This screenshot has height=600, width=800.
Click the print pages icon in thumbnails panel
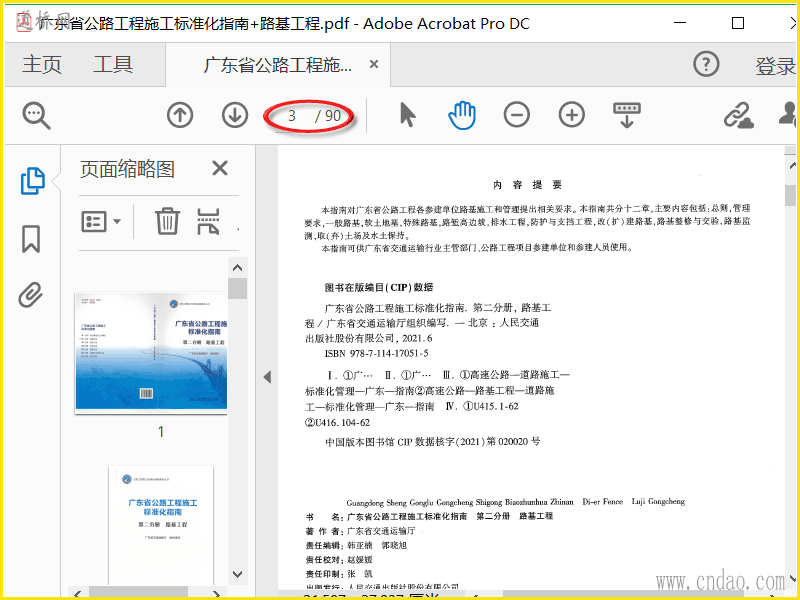click(x=209, y=221)
